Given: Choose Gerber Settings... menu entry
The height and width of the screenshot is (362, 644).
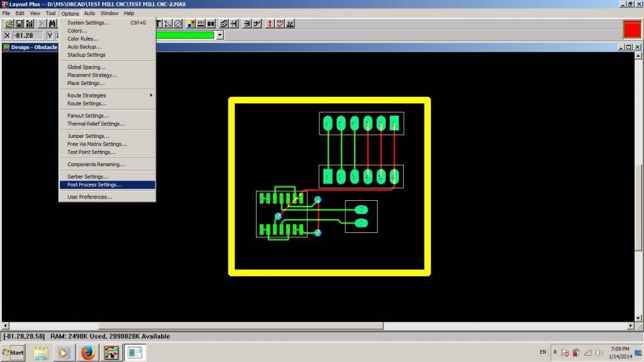Looking at the screenshot, I should point(107,176).
